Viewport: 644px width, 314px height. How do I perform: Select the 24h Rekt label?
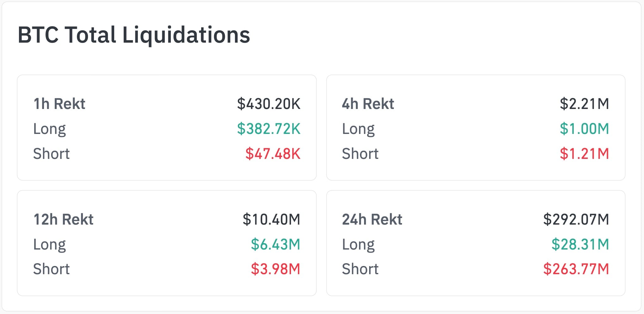(x=372, y=219)
